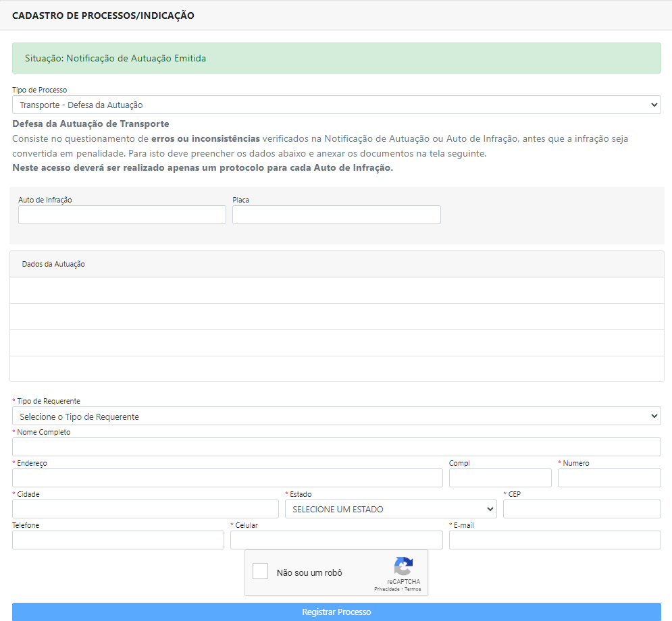This screenshot has width=672, height=621.
Task: Select the Nome Completo text box
Action: tap(336, 447)
